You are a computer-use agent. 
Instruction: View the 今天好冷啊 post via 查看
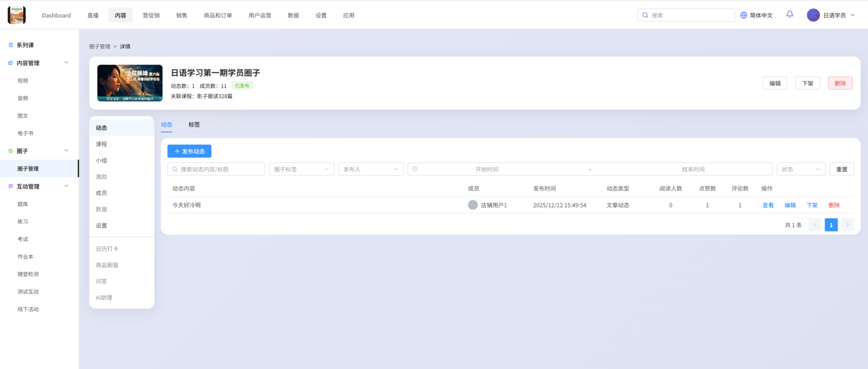768,205
